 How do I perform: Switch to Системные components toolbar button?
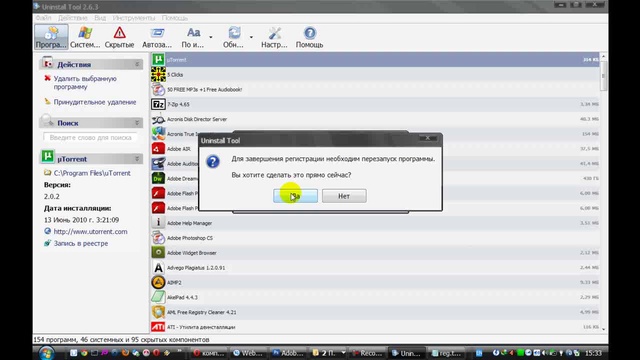(x=85, y=37)
